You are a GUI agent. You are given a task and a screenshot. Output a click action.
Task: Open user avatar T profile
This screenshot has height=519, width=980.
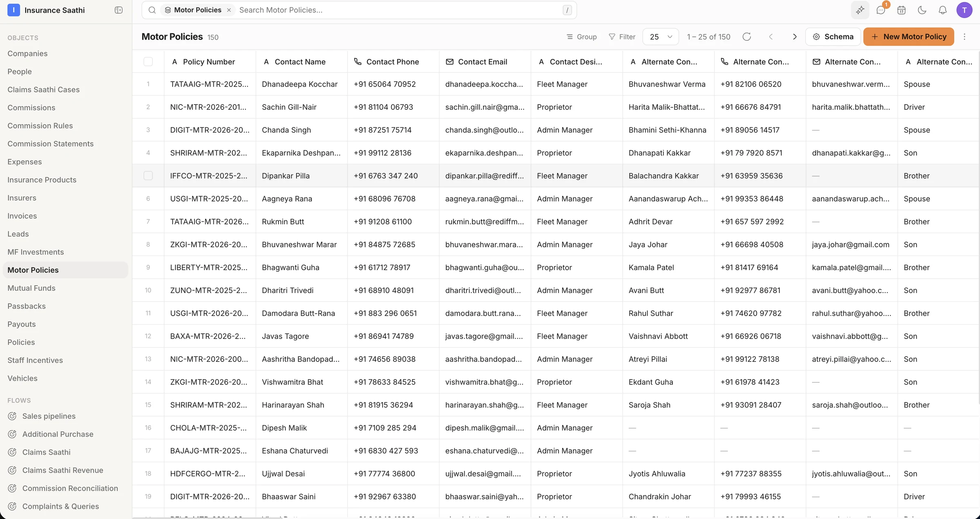[964, 10]
